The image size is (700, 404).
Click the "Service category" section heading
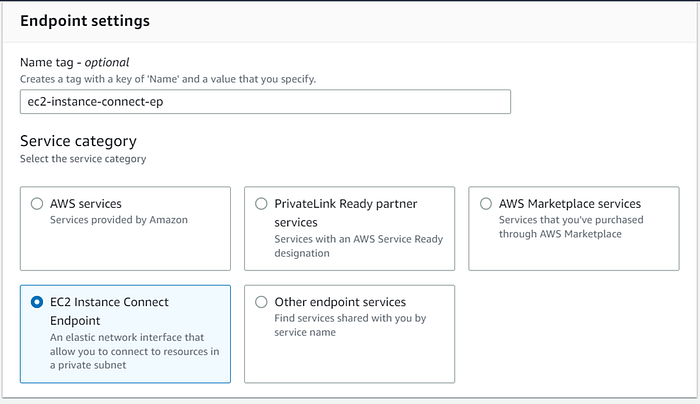coord(78,141)
